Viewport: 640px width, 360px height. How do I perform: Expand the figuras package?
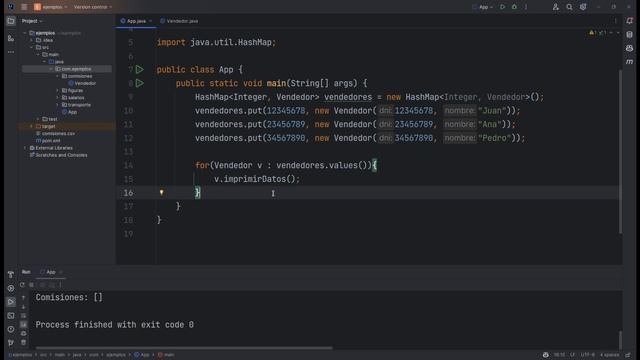click(x=58, y=91)
